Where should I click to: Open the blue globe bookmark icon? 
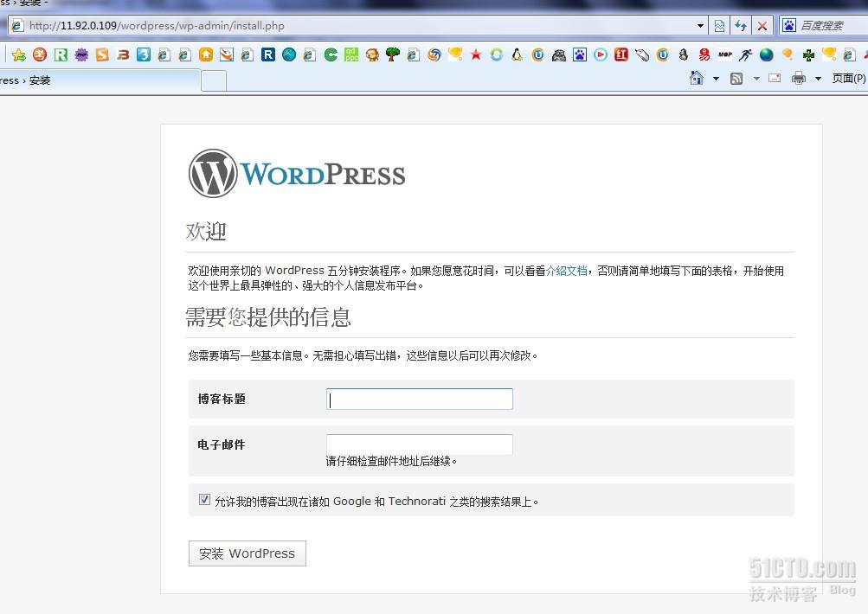[x=767, y=54]
